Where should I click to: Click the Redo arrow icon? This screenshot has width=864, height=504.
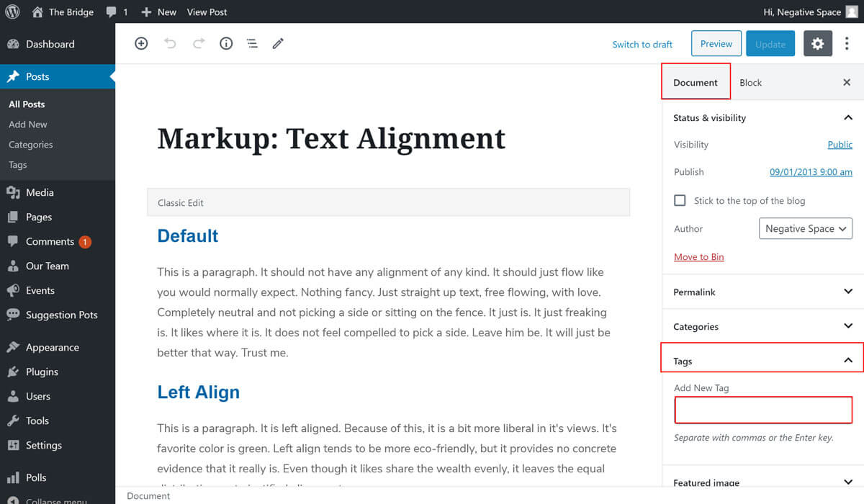tap(199, 44)
